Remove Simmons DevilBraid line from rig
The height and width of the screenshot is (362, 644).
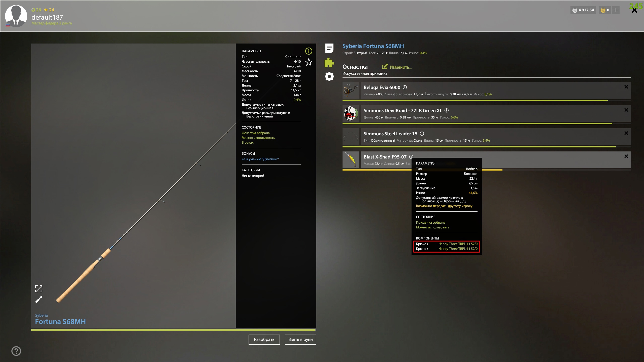[x=626, y=110]
